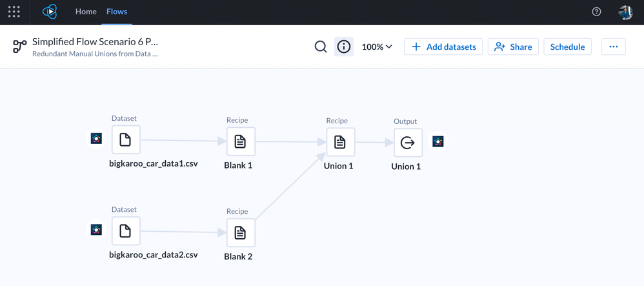Open the more options ellipsis menu
The image size is (644, 286).
pos(613,46)
